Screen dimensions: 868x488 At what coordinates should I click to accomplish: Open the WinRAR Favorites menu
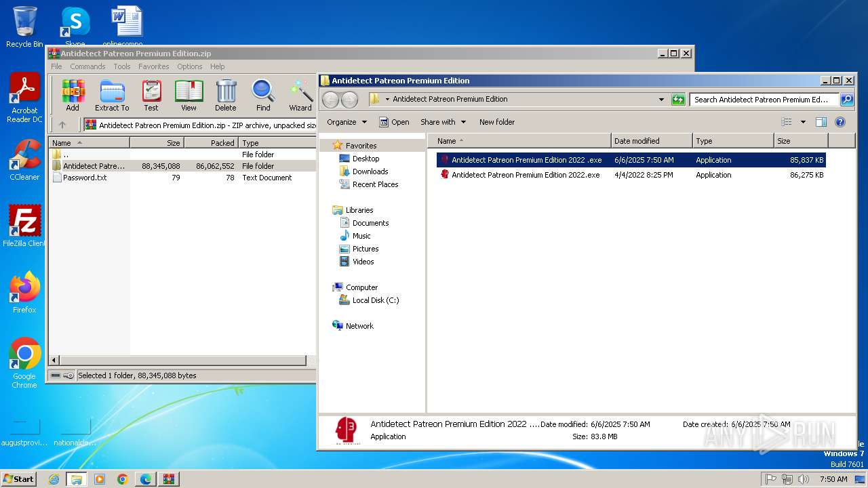pos(154,66)
